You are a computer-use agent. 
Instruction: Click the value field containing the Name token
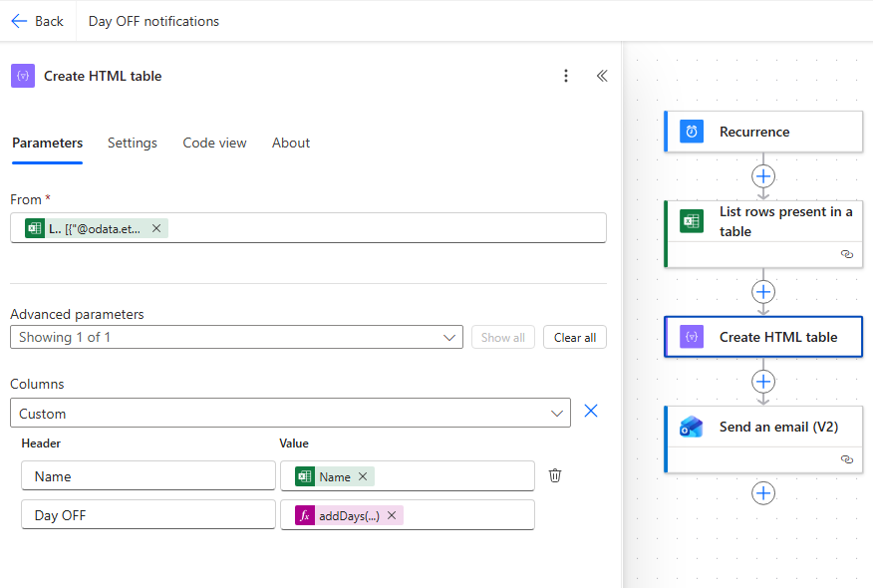pyautogui.click(x=408, y=476)
